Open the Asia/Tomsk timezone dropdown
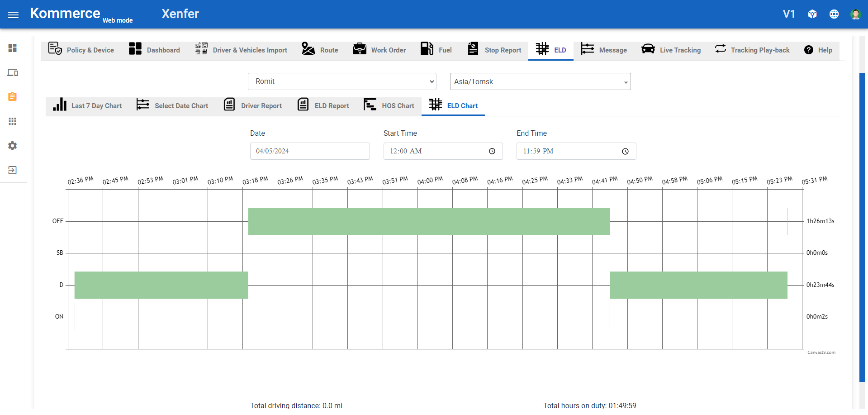 point(540,82)
